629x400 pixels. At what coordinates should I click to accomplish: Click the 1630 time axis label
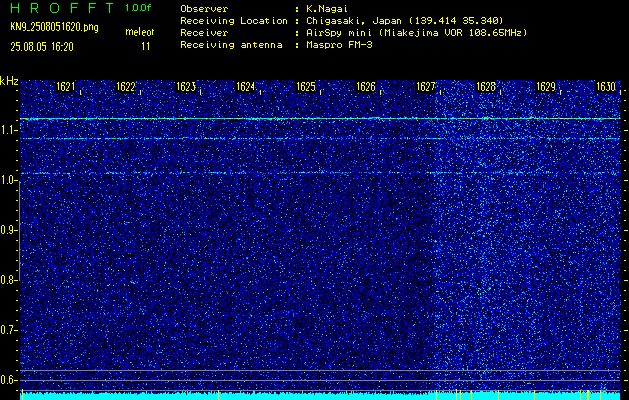coord(606,87)
